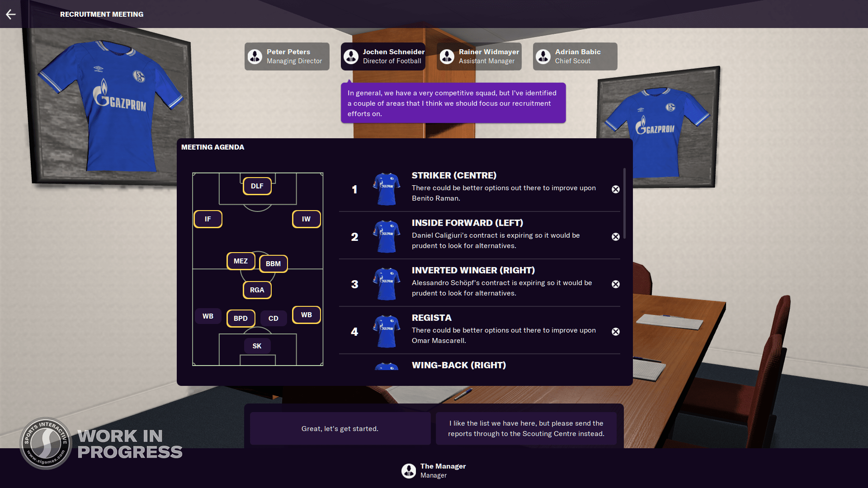This screenshot has width=868, height=488.
Task: Click the back arrow navigation button
Action: (x=11, y=14)
